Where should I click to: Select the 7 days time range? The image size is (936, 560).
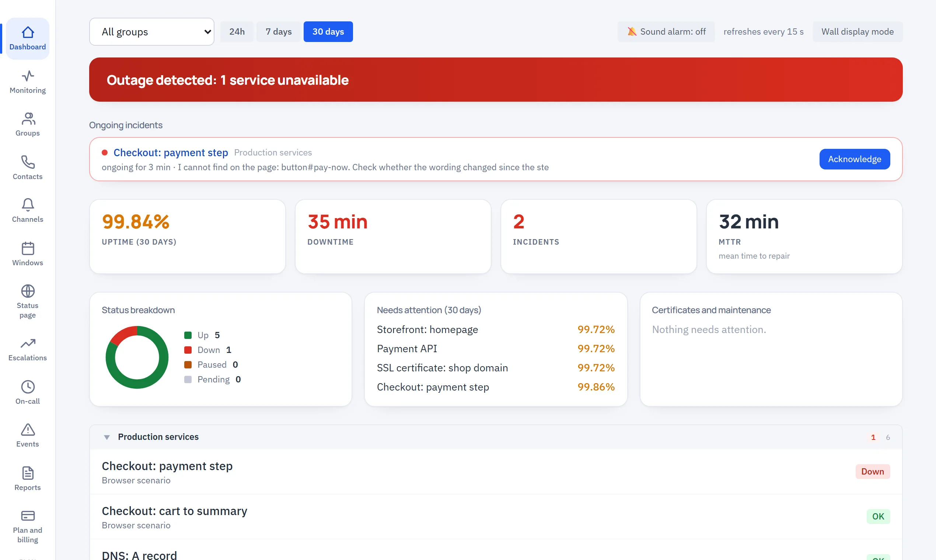tap(279, 32)
